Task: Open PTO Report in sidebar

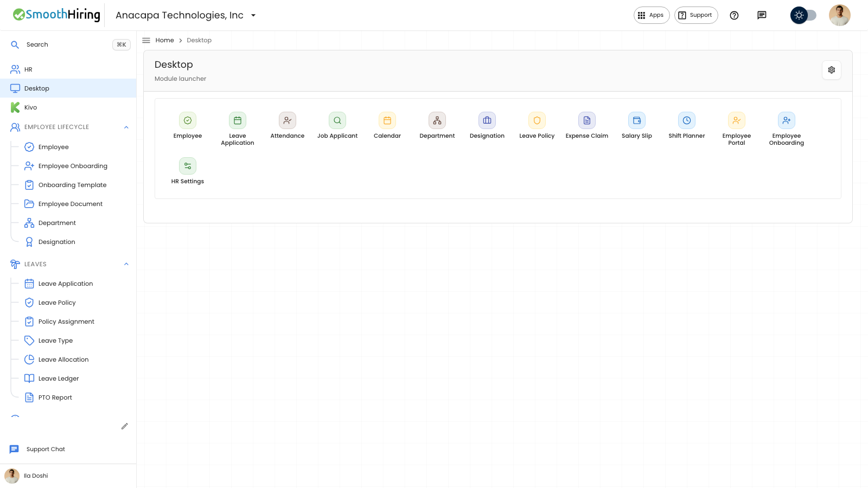Action: tap(55, 397)
